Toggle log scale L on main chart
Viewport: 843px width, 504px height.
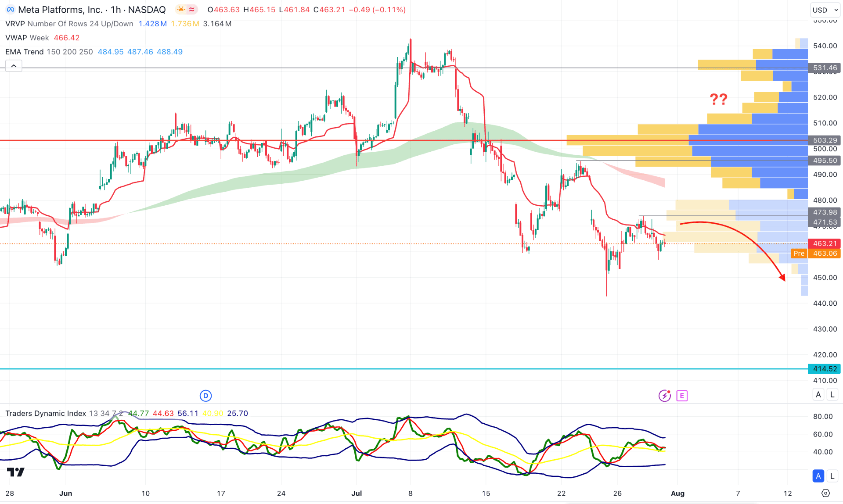tap(832, 394)
